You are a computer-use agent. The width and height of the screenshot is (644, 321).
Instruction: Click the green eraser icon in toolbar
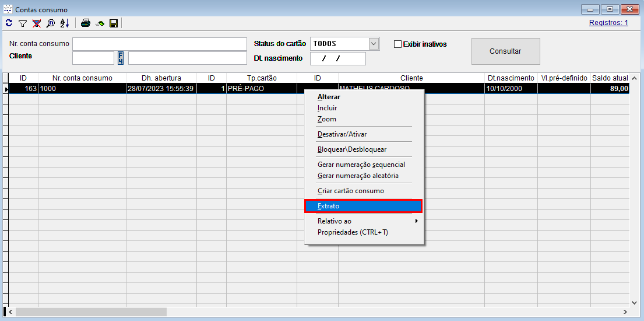point(100,23)
